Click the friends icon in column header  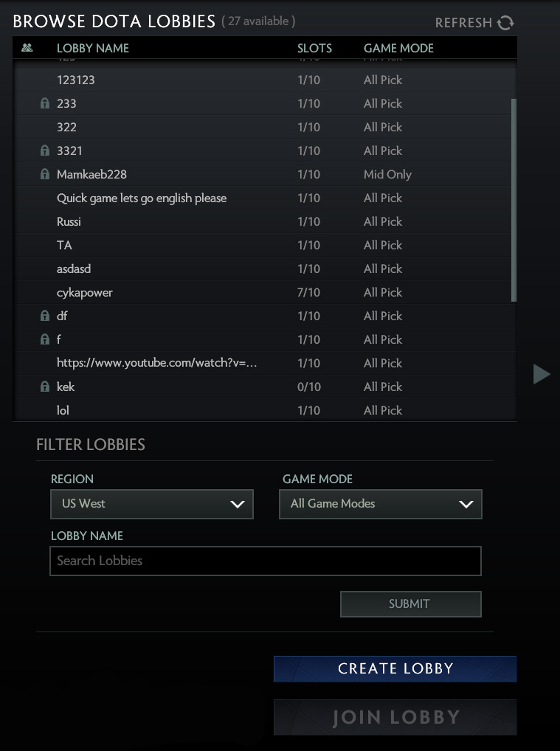pyautogui.click(x=27, y=48)
